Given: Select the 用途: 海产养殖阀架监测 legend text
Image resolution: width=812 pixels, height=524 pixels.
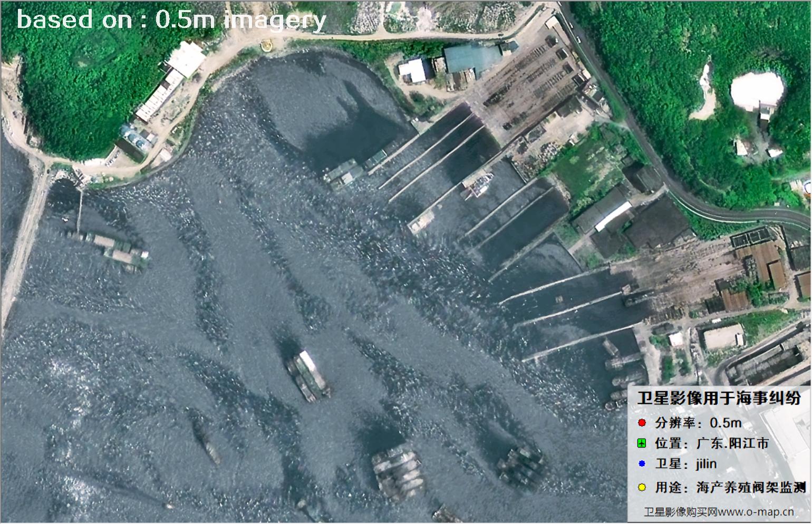Looking at the screenshot, I should coord(730,487).
